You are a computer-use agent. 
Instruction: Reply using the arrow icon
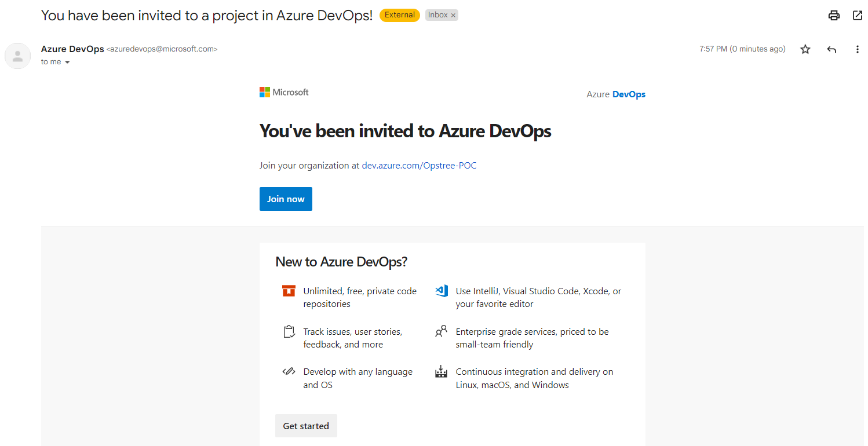[x=831, y=50]
